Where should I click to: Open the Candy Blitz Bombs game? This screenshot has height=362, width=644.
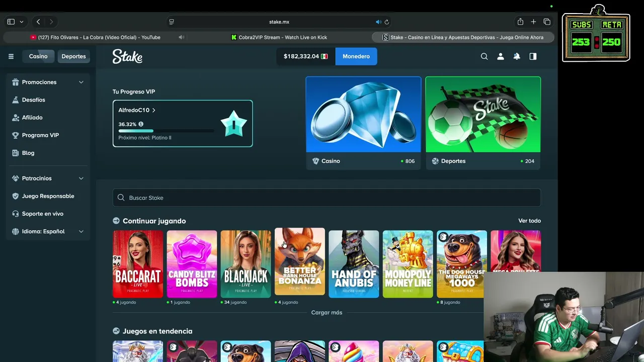(x=192, y=264)
